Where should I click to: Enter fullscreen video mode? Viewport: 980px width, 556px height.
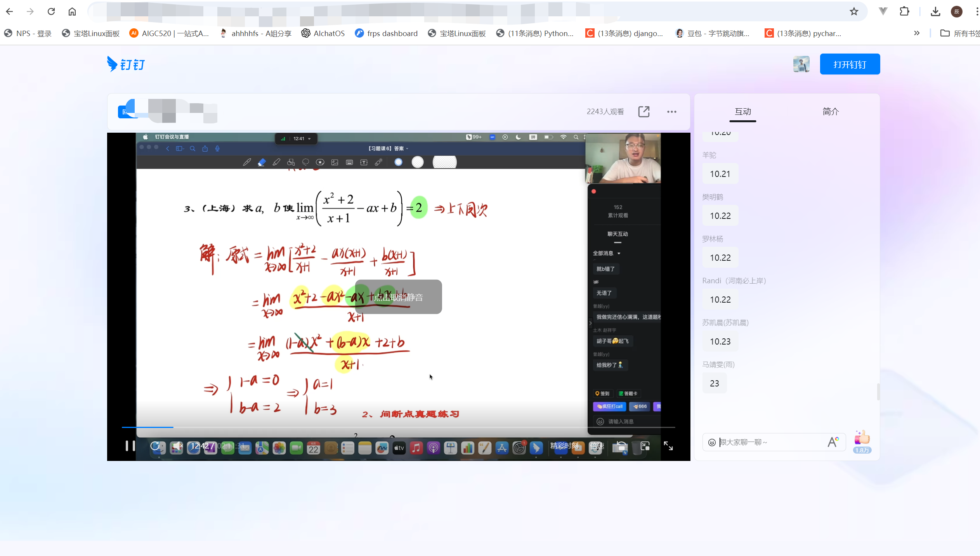668,446
